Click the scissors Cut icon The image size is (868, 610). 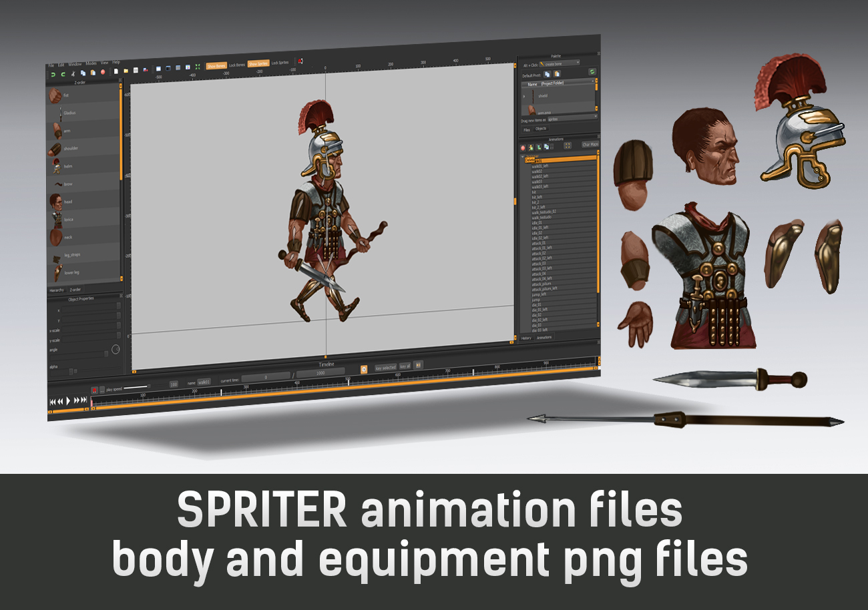click(x=73, y=73)
